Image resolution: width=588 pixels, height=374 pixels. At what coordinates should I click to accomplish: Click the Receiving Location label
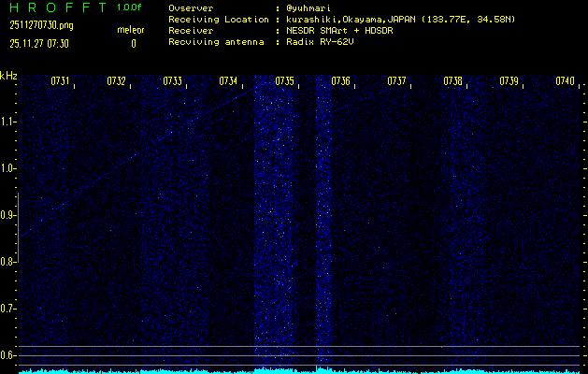219,20
